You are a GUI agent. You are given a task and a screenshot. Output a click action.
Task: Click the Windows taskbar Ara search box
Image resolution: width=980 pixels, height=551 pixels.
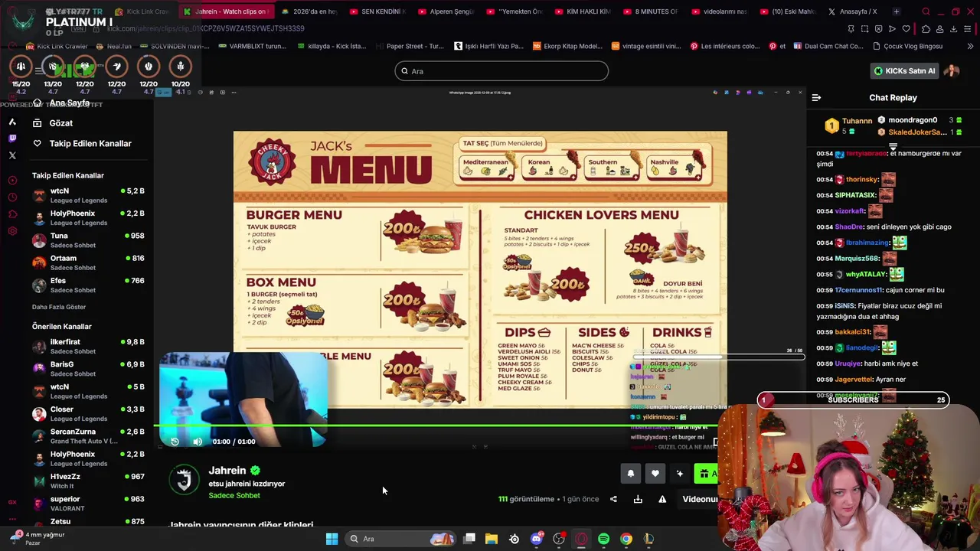[x=401, y=539]
